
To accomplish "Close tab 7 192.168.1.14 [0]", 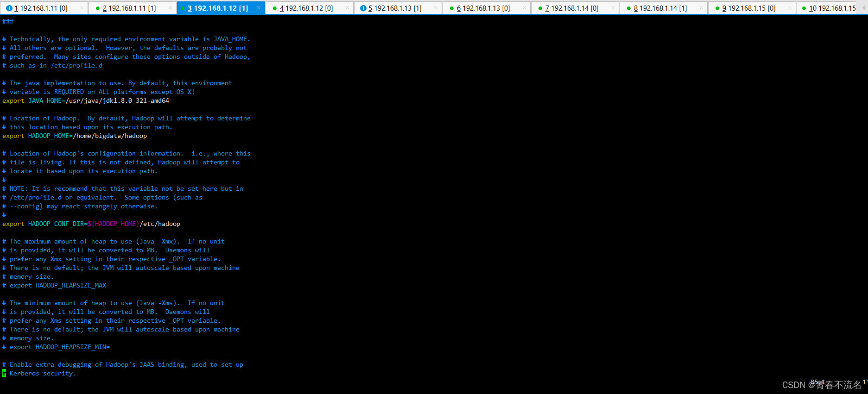I will point(613,8).
